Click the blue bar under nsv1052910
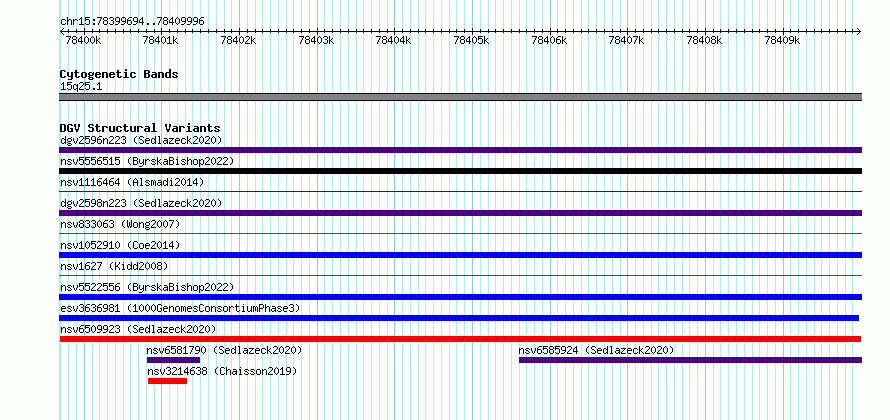 click(x=460, y=255)
